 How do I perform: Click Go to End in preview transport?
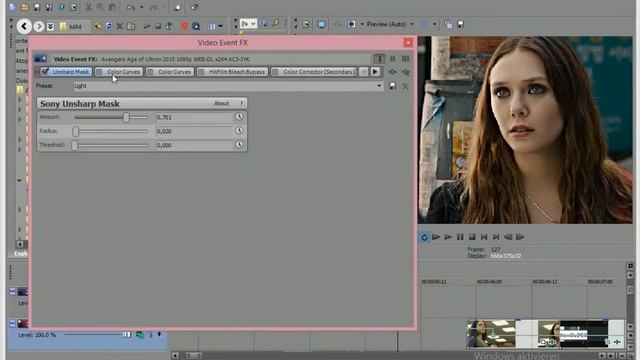(496, 237)
